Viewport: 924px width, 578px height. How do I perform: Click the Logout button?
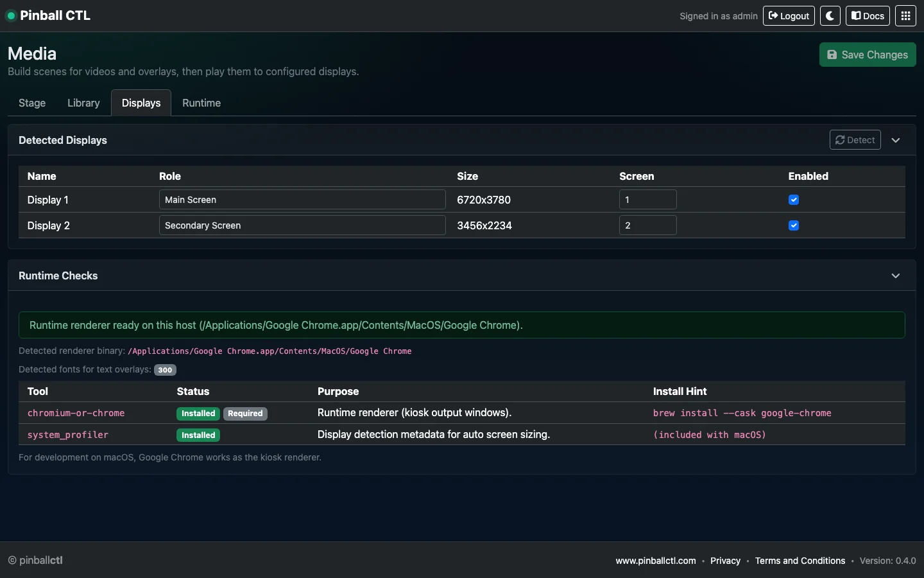[789, 16]
